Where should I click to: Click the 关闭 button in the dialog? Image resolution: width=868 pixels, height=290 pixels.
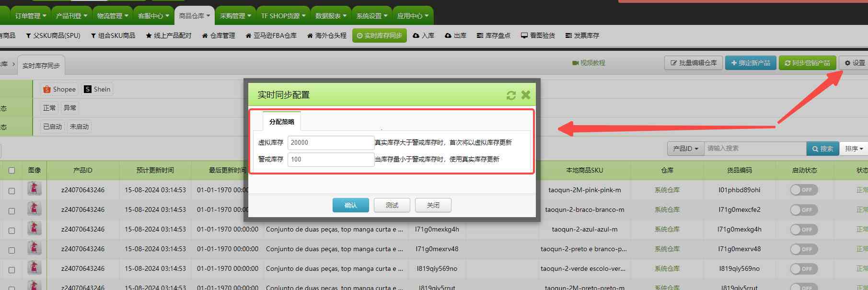pyautogui.click(x=433, y=205)
